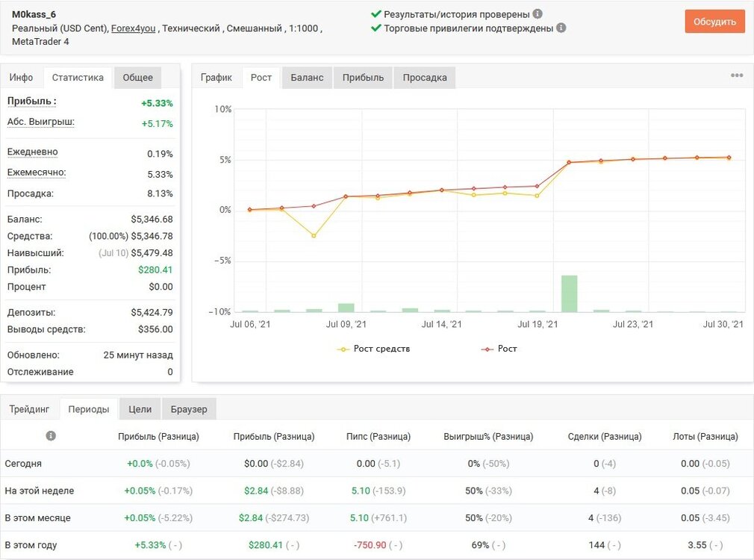Viewport: 754px width, 560px height.
Task: Click the 69% win rate this year
Action: [480, 545]
